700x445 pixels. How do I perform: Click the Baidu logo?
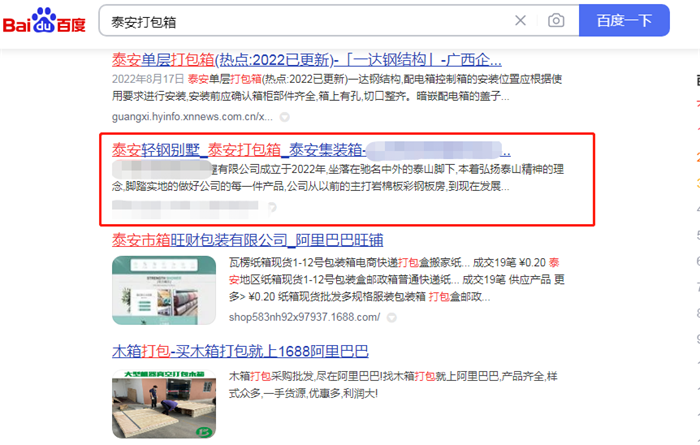pyautogui.click(x=44, y=21)
